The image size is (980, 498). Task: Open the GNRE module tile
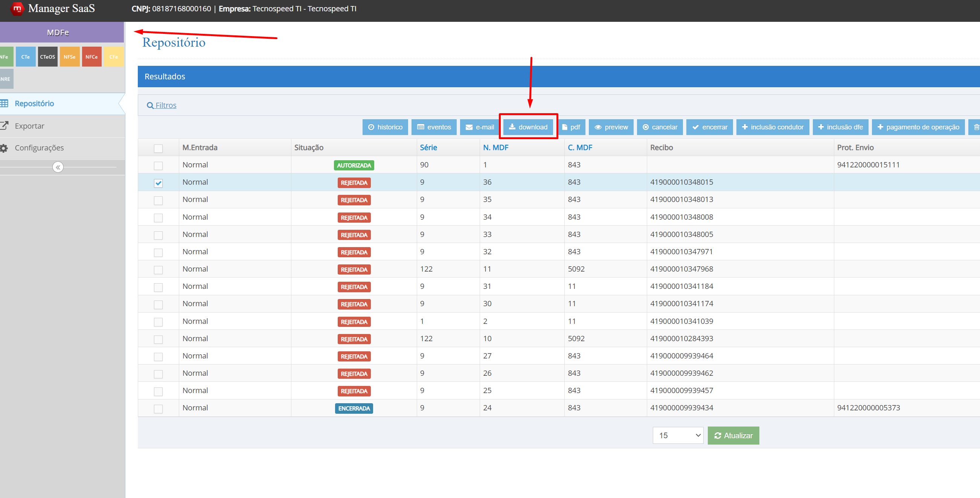click(6, 79)
